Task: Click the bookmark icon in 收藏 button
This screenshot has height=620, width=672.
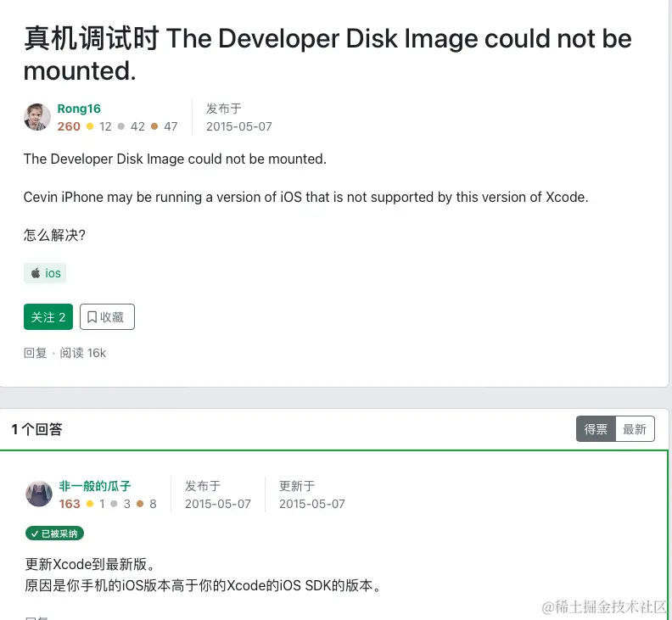Action: pyautogui.click(x=92, y=317)
